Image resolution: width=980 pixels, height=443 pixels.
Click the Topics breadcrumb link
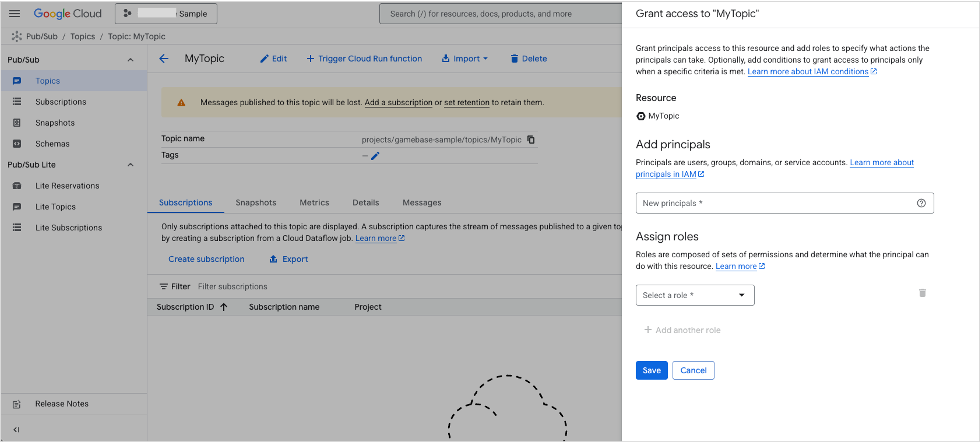tap(82, 36)
